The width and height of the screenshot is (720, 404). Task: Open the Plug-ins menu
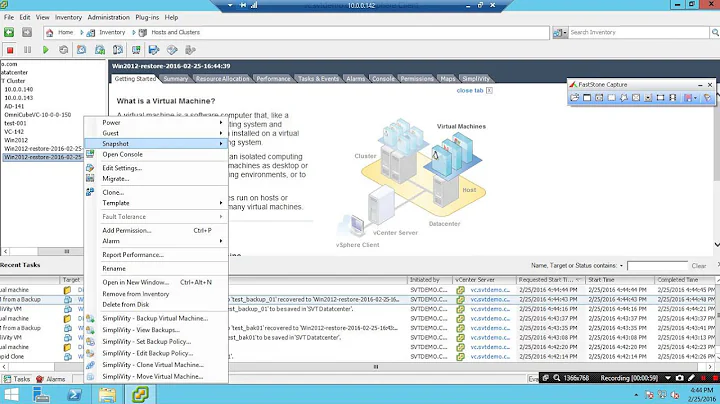pos(147,17)
